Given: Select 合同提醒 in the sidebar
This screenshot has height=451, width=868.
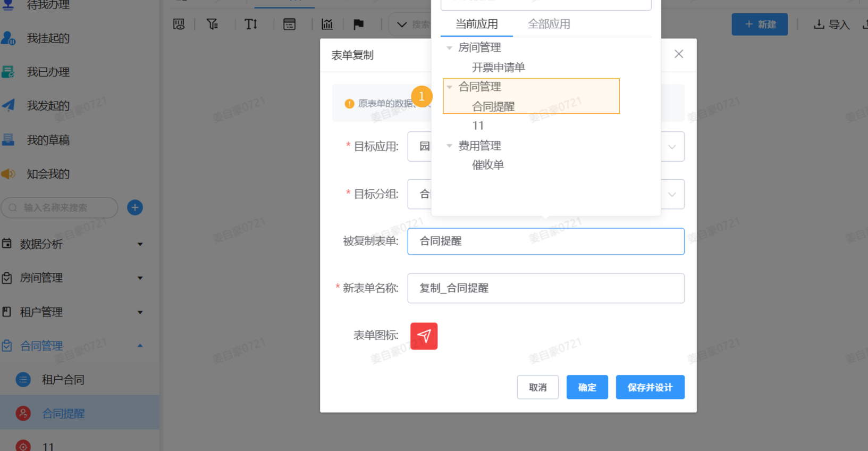Looking at the screenshot, I should click(80, 413).
